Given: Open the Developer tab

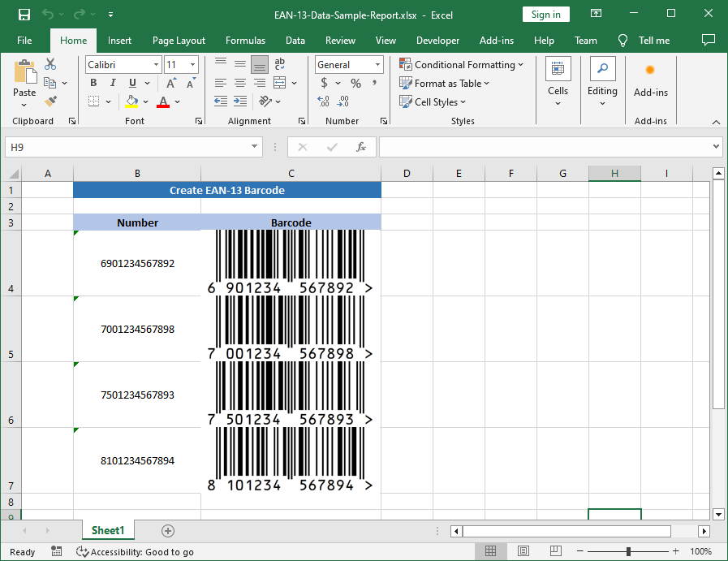Looking at the screenshot, I should click(437, 41).
